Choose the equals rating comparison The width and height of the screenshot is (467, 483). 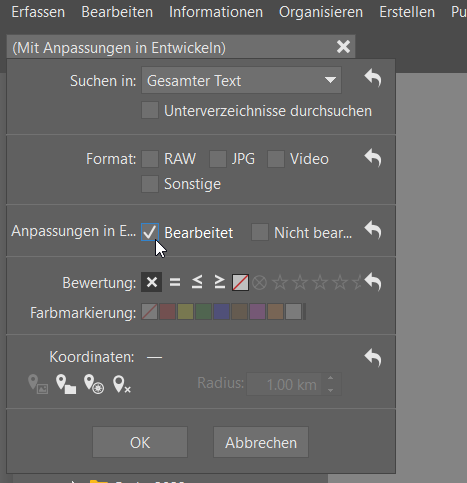tap(175, 283)
